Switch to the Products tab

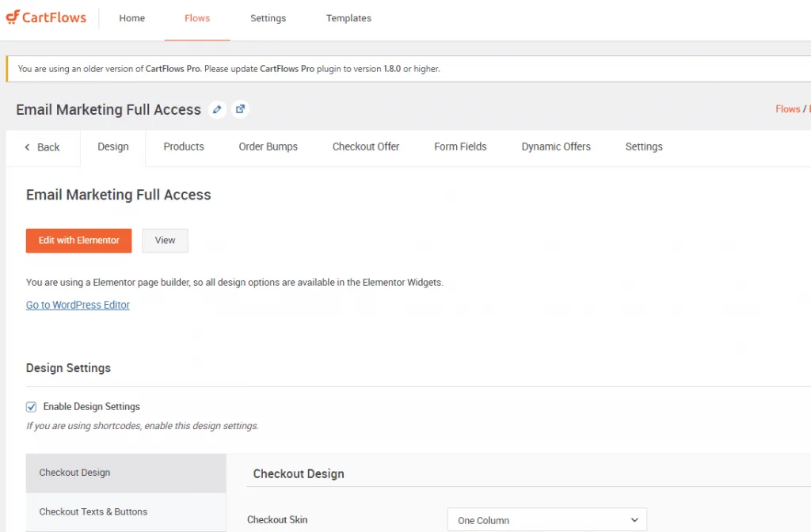184,146
